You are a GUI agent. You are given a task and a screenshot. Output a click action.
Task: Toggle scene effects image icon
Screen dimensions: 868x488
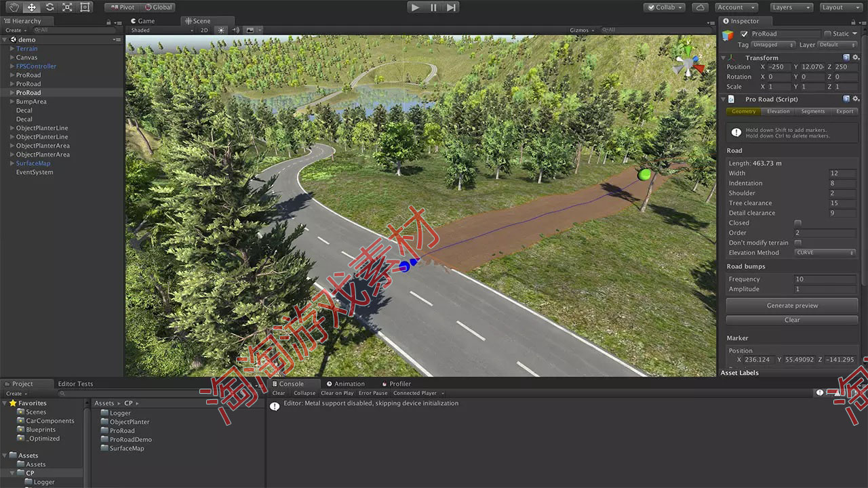(x=250, y=30)
